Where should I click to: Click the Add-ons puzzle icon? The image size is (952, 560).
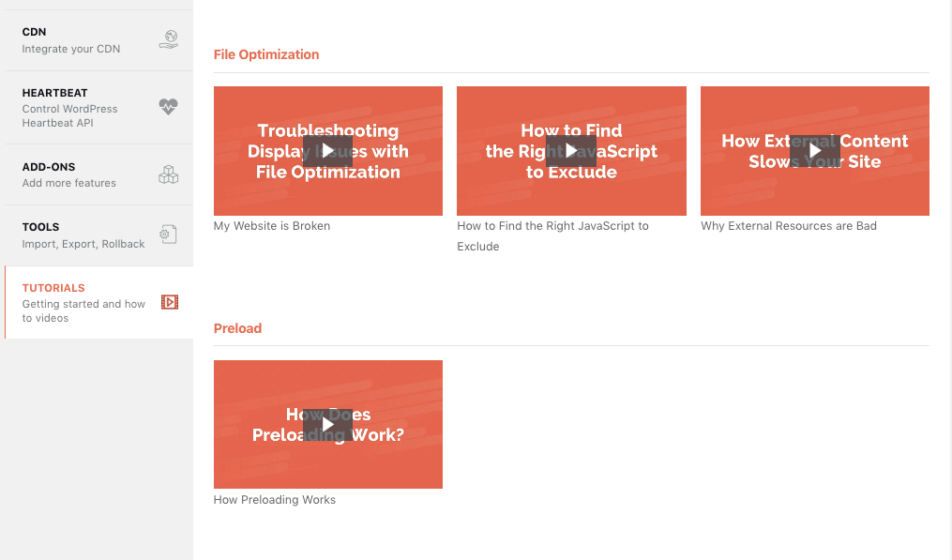click(168, 174)
